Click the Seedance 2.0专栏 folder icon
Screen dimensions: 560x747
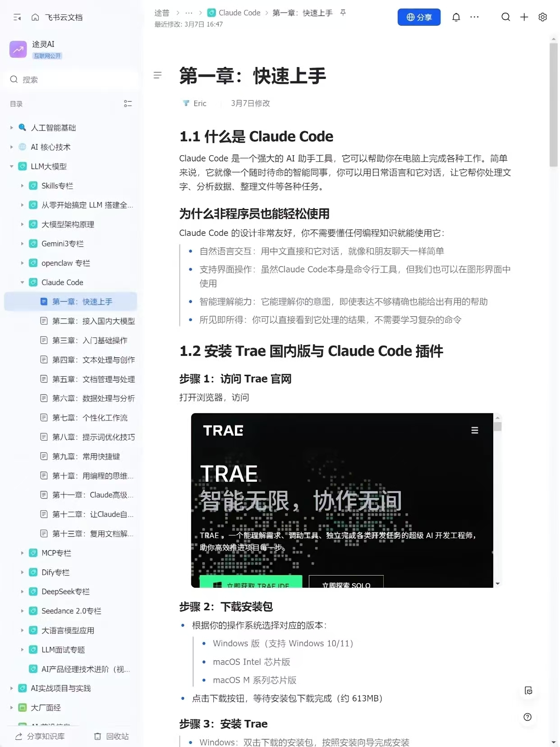[x=33, y=611]
